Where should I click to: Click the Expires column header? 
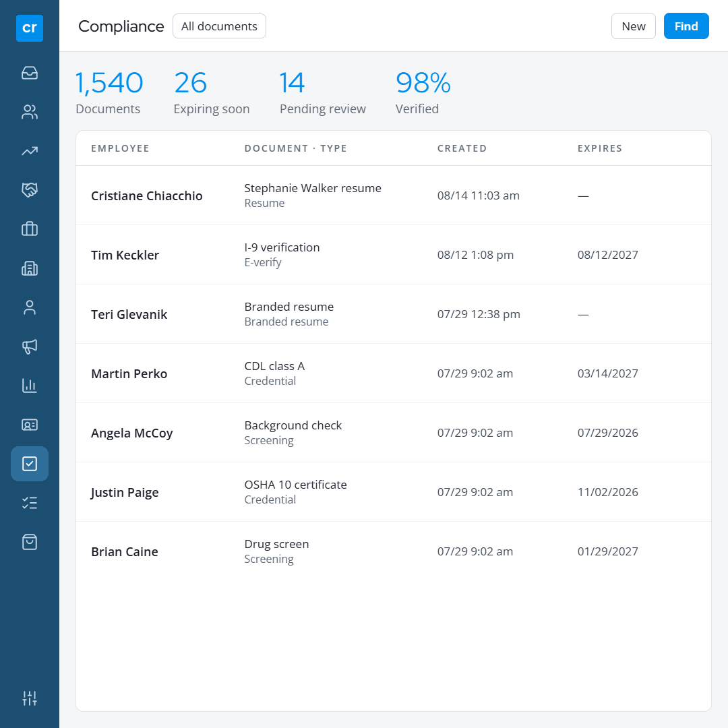click(599, 148)
